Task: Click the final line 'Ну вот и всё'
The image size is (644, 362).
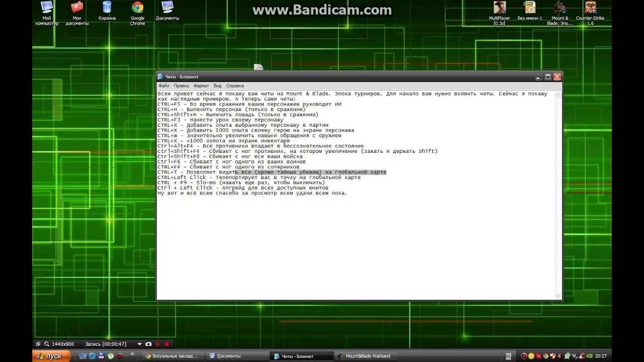Action: point(252,193)
